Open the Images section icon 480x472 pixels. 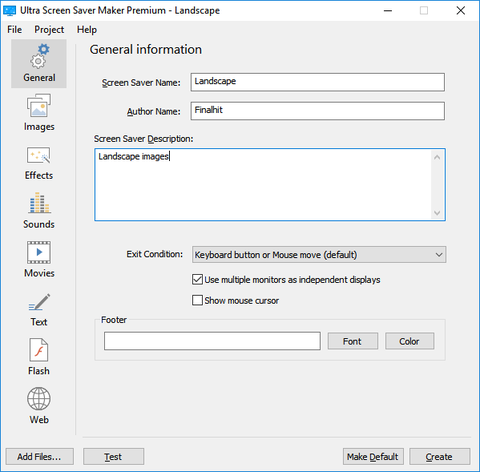tap(39, 105)
